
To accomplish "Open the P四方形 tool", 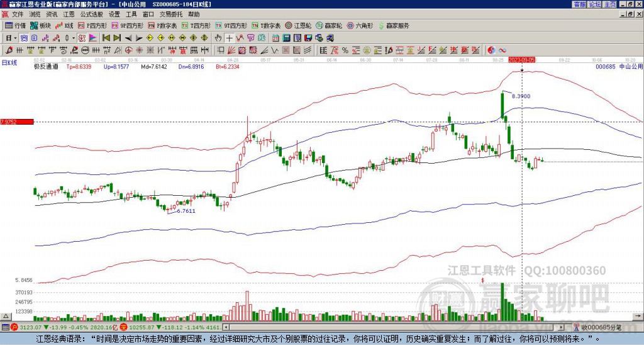I will [x=92, y=25].
